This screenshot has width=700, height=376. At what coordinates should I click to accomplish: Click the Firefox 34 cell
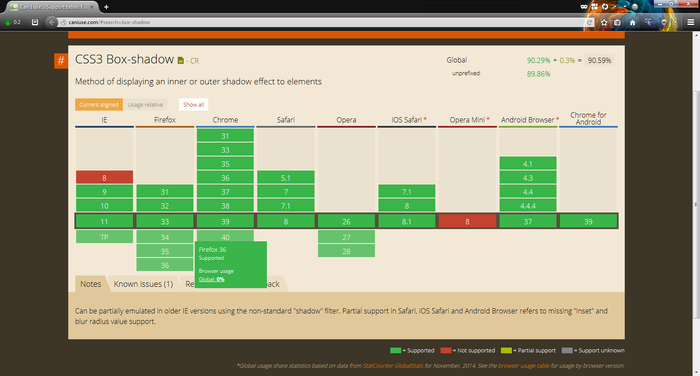165,237
